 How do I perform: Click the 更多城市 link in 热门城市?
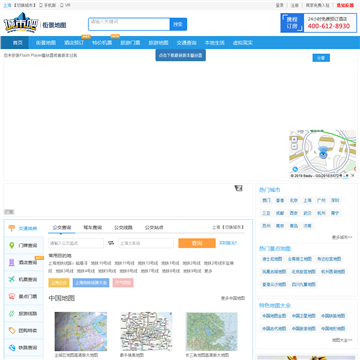point(342,237)
